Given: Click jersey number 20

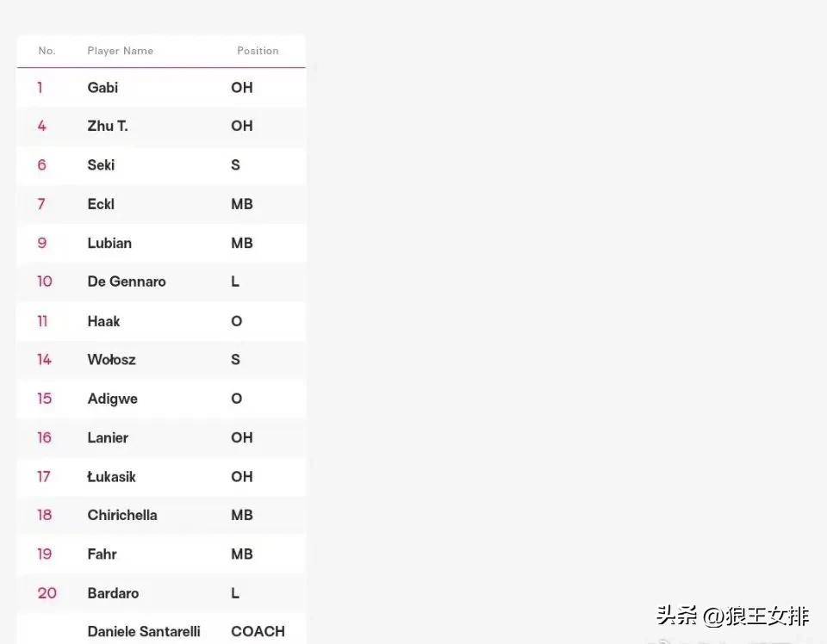Looking at the screenshot, I should coord(47,593).
